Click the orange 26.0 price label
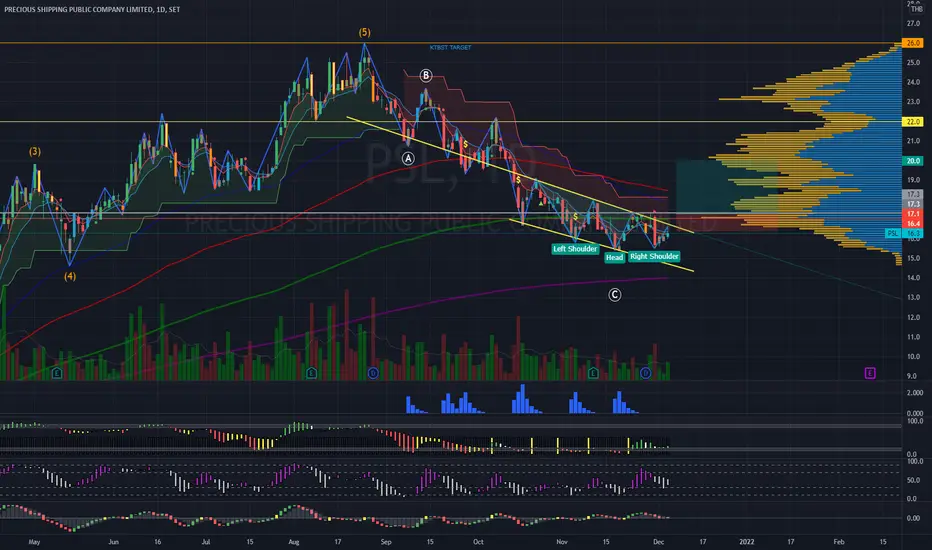 click(x=913, y=43)
